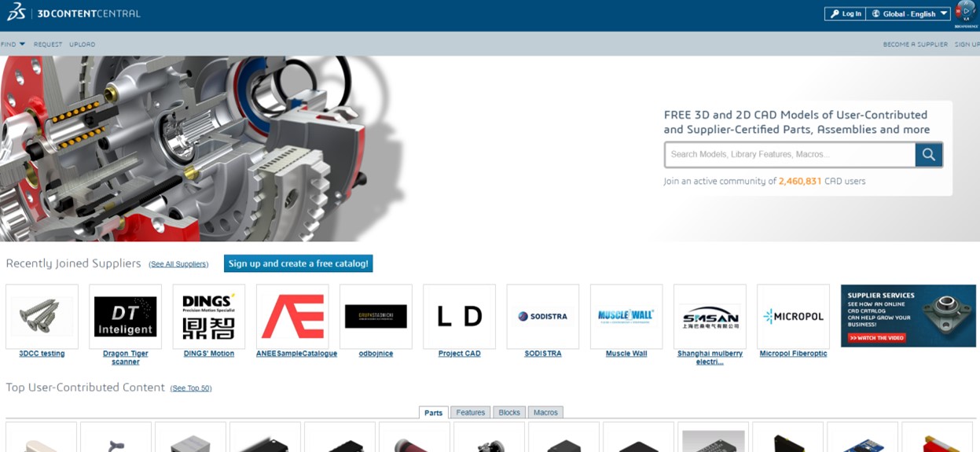This screenshot has height=452, width=980.
Task: Click the 3D ContentCentral logo
Action: [x=75, y=13]
